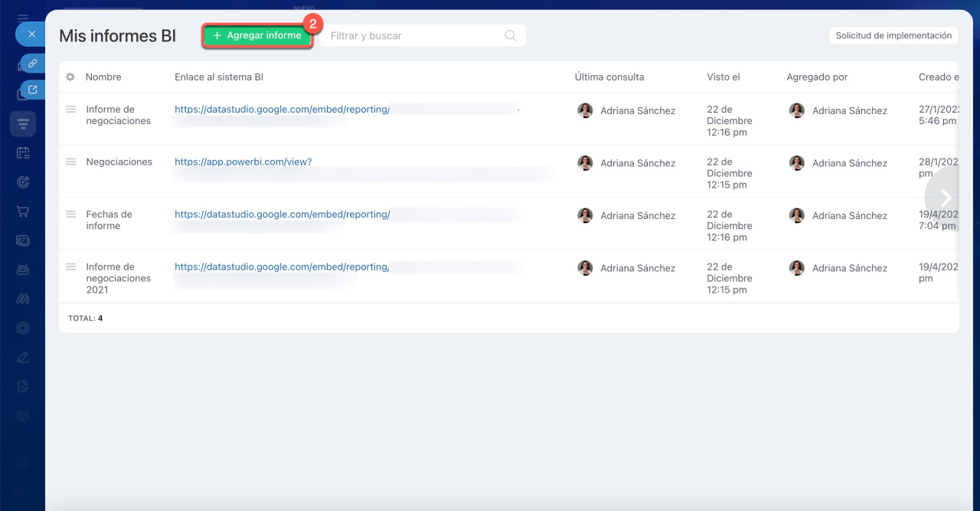Open row menu for Informe de negociaciones
980x511 pixels.
pyautogui.click(x=70, y=110)
